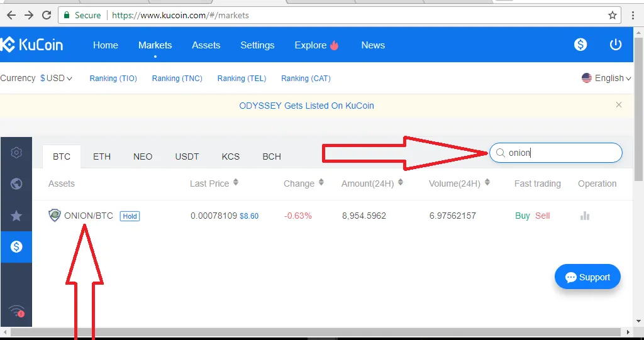Sort by Volume(24H) arrows
Screen dimensions: 644x340
[487, 182]
